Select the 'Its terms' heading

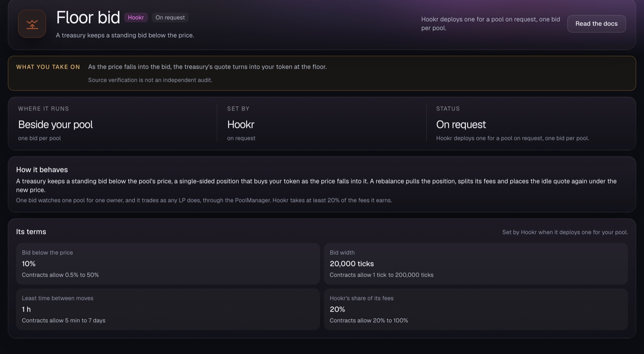[31, 232]
